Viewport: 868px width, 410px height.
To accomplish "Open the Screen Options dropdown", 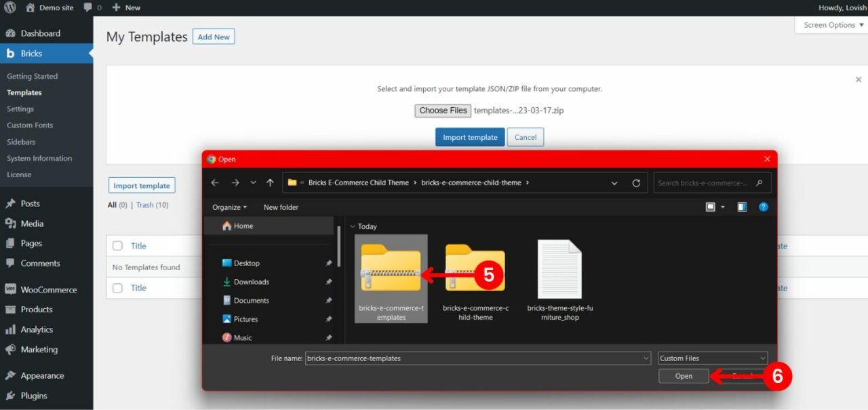I will point(830,24).
